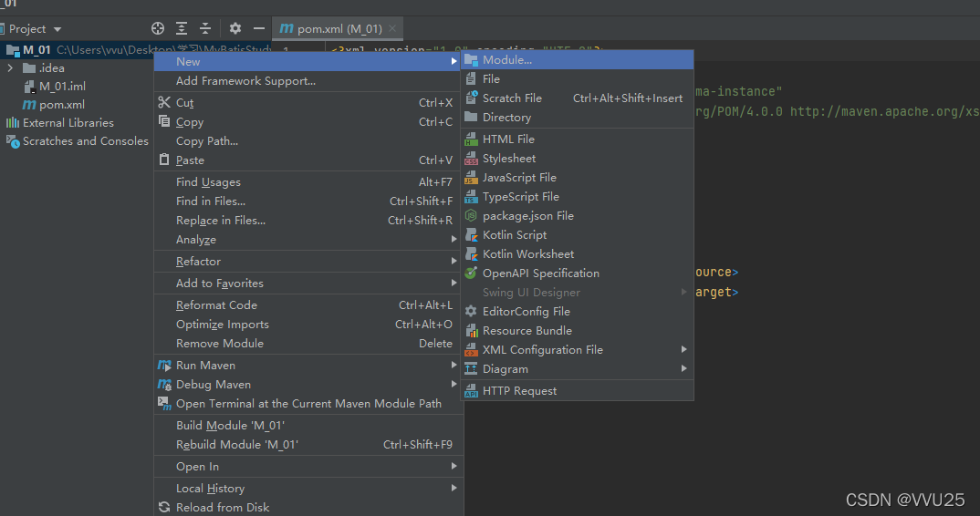980x516 pixels.
Task: Expand the XML Configuration File submenu arrow
Action: click(683, 349)
